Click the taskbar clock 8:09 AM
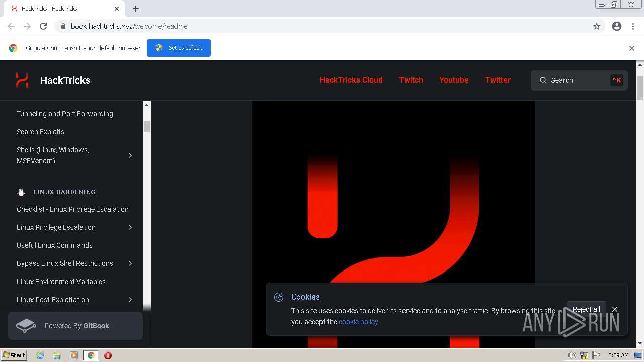 tap(618, 355)
